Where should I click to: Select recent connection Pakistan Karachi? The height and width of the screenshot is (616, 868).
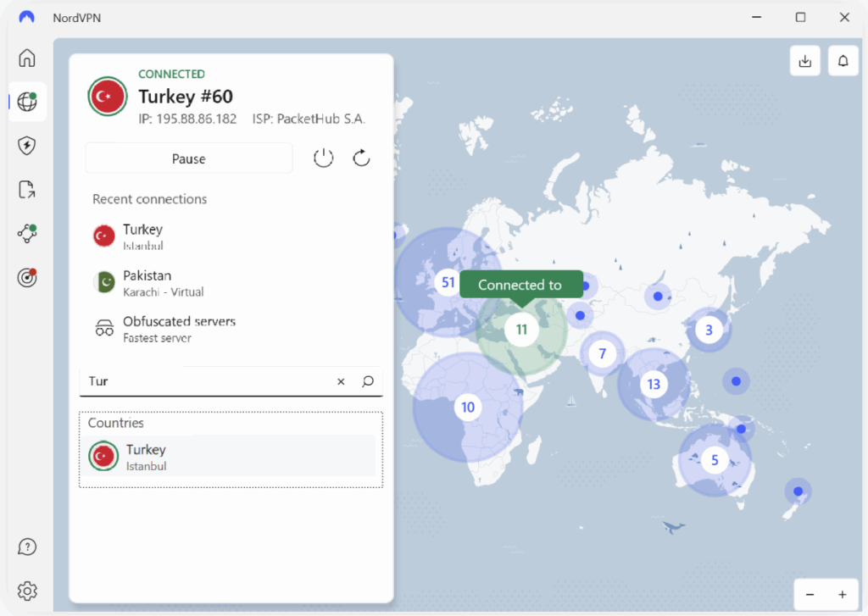(x=231, y=283)
